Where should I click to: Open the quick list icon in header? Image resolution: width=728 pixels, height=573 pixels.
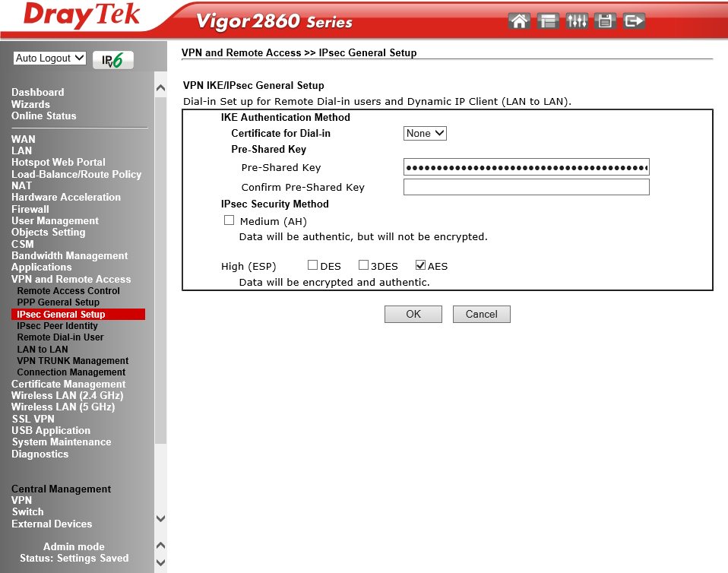[548, 21]
